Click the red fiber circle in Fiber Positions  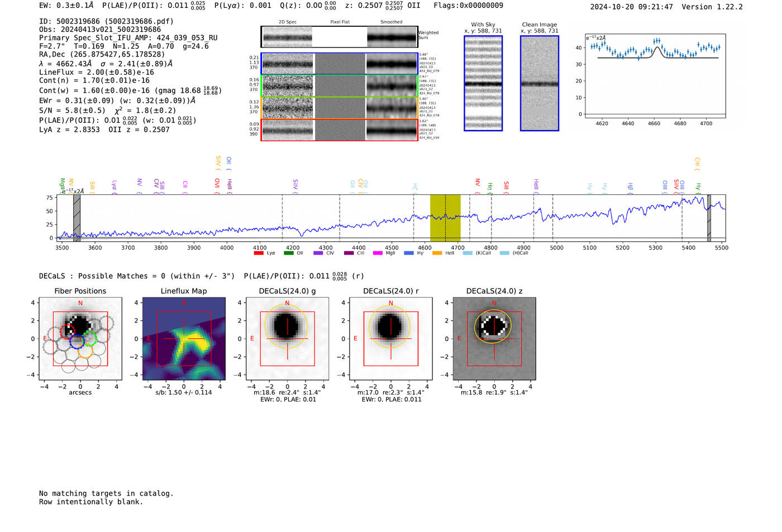point(68,332)
